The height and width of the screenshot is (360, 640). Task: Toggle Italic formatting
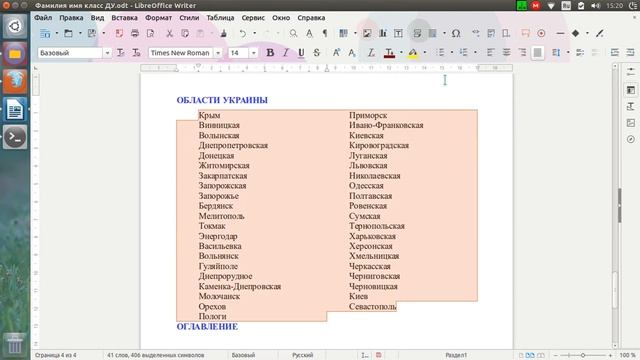[x=285, y=53]
